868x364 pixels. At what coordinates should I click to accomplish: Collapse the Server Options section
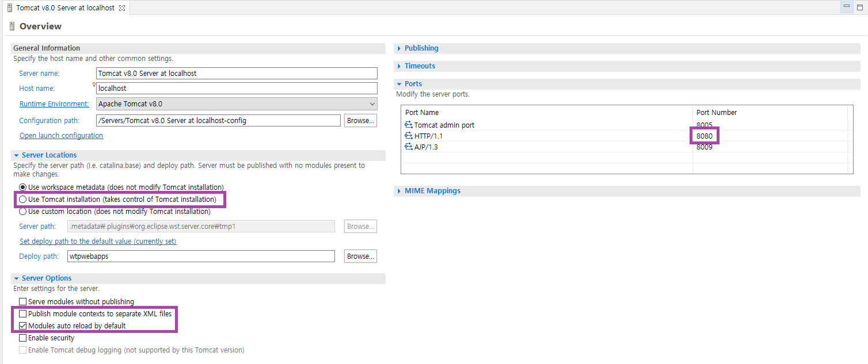[x=17, y=278]
